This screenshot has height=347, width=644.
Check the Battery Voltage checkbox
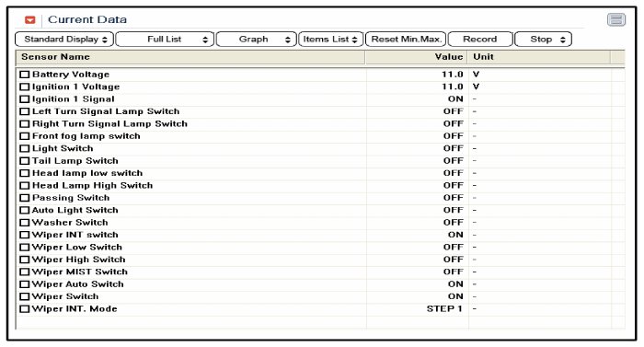click(25, 75)
